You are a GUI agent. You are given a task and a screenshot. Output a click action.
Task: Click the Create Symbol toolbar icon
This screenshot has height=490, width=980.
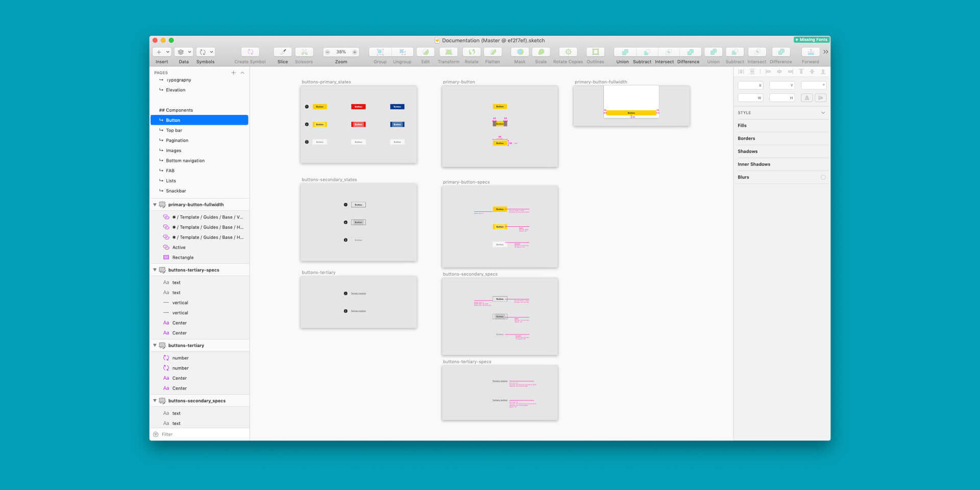250,52
